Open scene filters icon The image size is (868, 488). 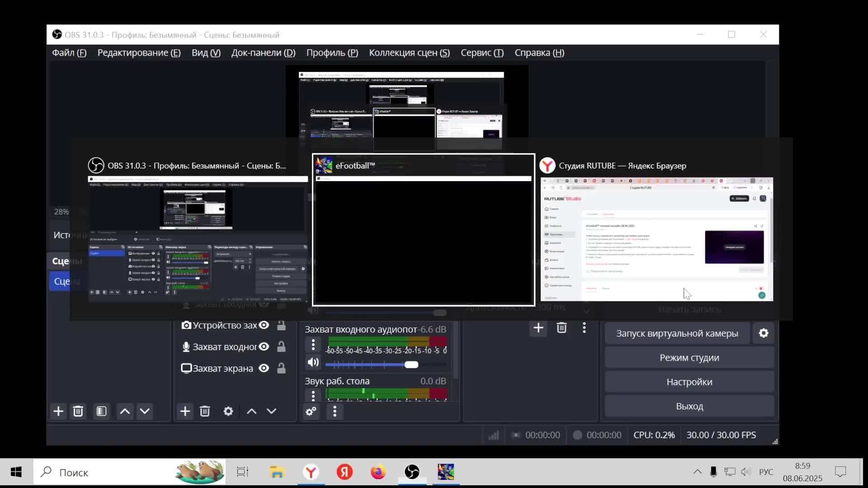[x=102, y=411]
